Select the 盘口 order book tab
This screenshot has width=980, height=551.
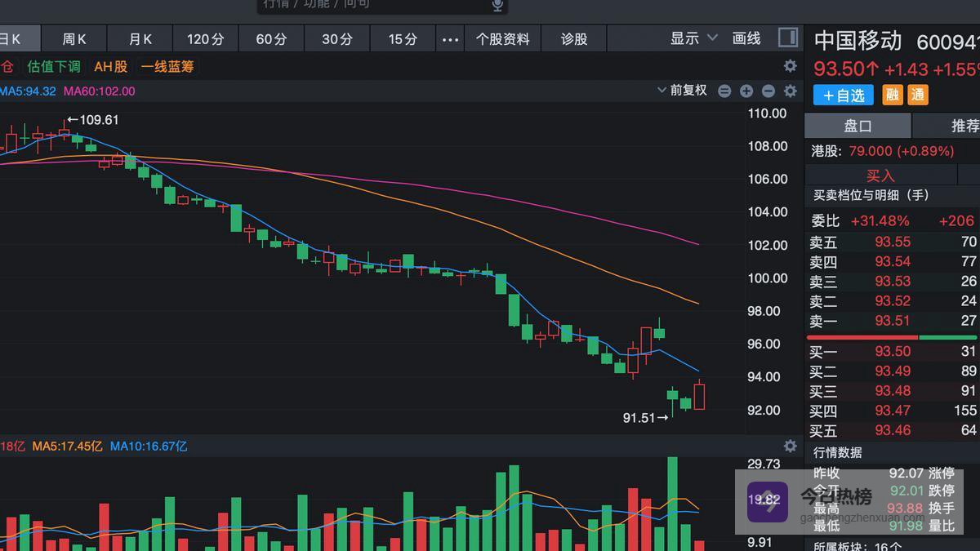coord(857,126)
